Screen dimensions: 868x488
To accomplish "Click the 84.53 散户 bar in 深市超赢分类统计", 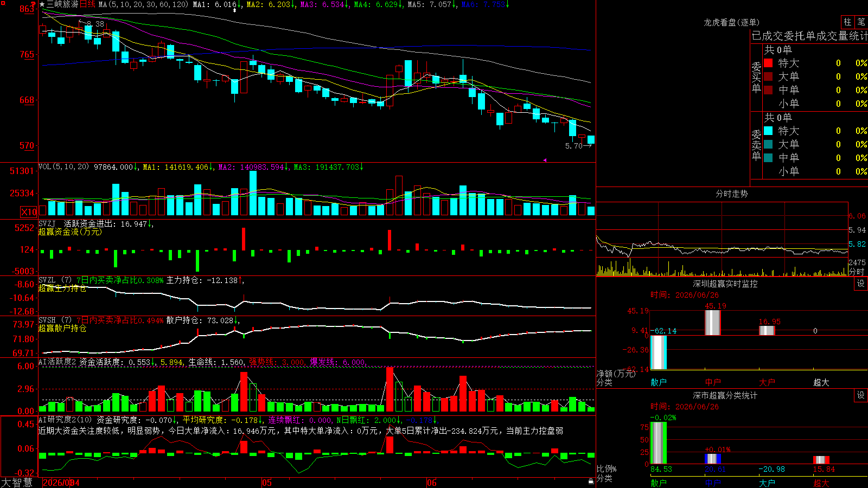I will point(659,443).
